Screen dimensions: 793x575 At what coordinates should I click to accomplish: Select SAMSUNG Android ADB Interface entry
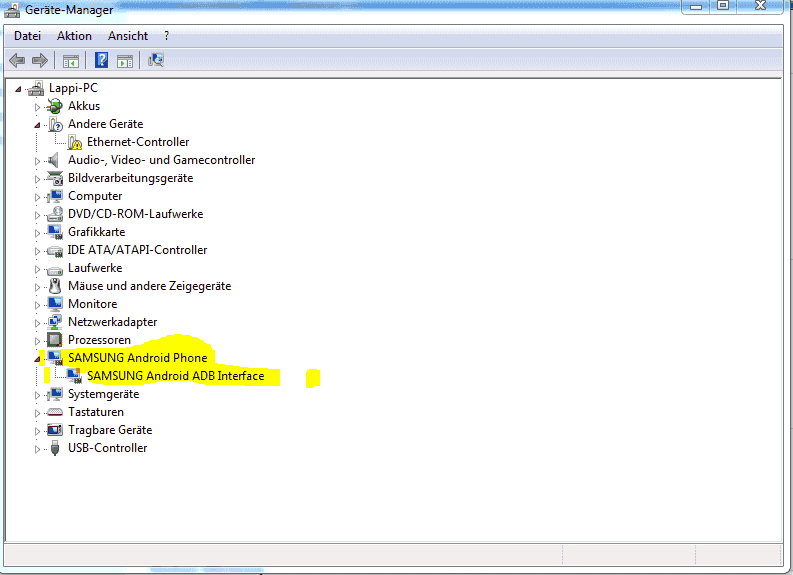[175, 376]
